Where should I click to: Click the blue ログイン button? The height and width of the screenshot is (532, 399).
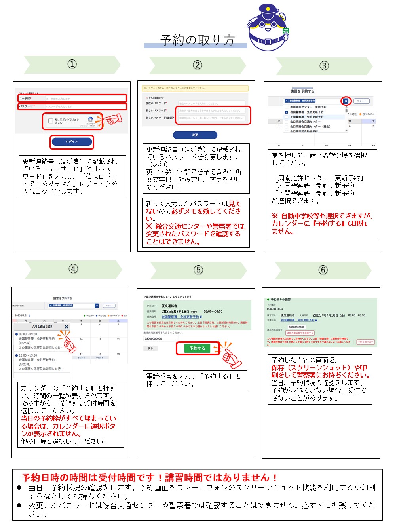72,142
